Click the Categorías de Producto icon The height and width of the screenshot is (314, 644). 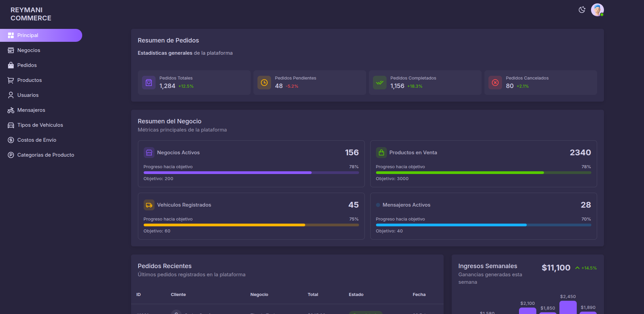coord(11,155)
